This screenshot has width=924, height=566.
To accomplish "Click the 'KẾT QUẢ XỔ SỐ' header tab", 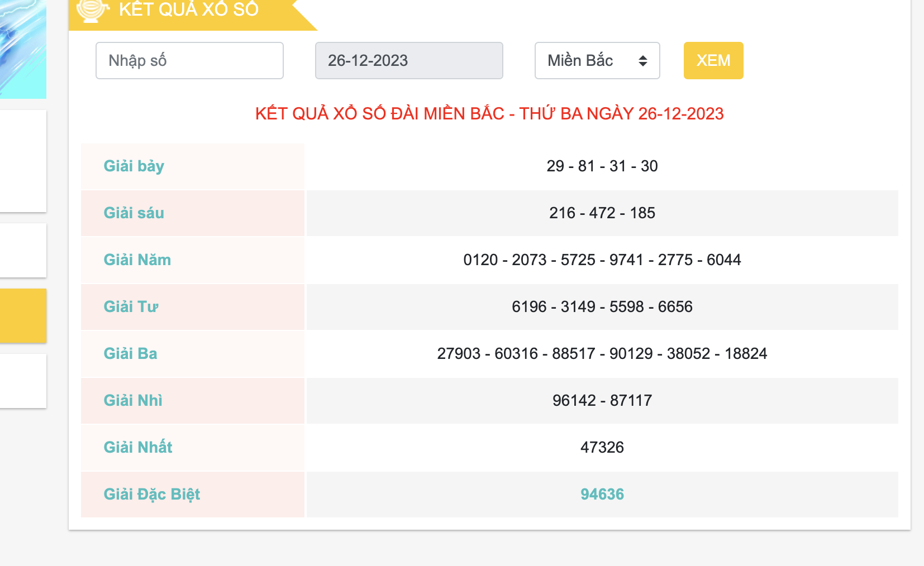I will coord(189,10).
